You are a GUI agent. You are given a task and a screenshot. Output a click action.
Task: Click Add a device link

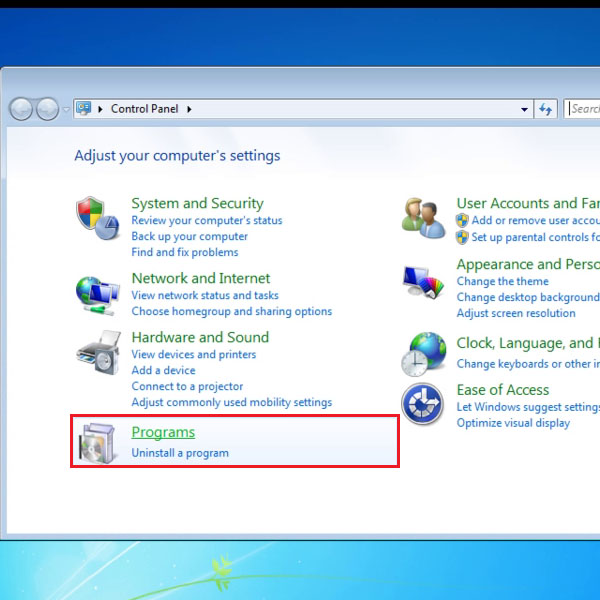tap(163, 370)
